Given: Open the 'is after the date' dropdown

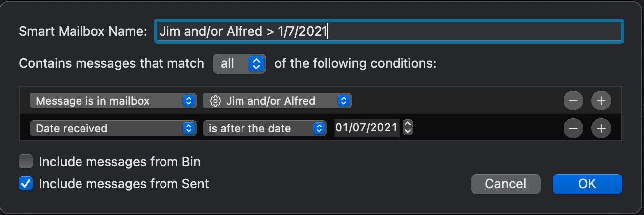Looking at the screenshot, I should 264,128.
